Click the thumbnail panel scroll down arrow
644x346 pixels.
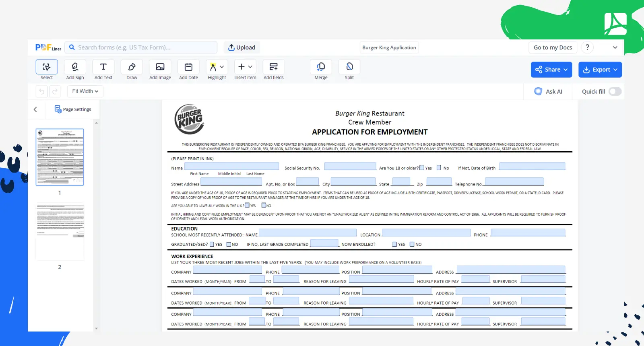(96, 328)
